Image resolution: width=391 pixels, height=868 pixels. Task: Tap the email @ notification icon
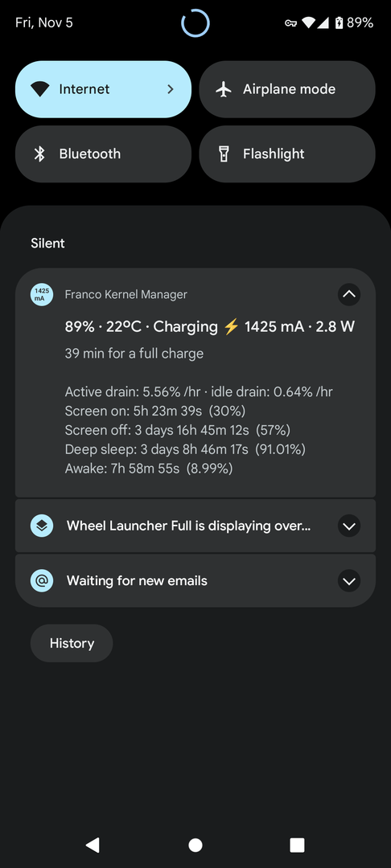coord(42,581)
